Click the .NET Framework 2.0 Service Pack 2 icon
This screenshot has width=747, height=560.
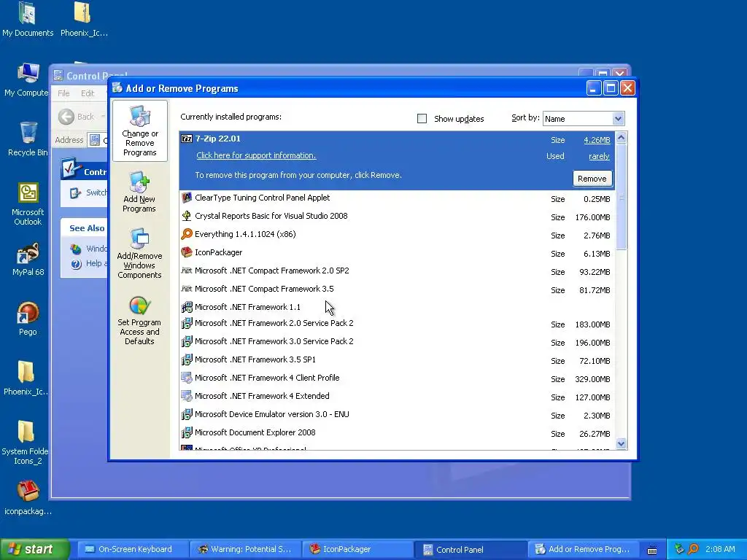(187, 323)
